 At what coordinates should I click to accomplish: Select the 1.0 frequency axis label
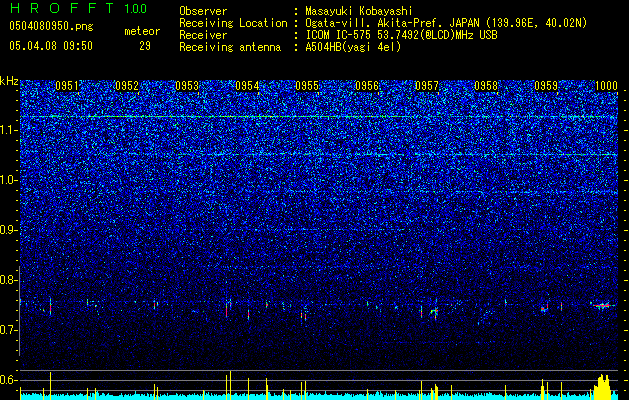tap(8, 180)
